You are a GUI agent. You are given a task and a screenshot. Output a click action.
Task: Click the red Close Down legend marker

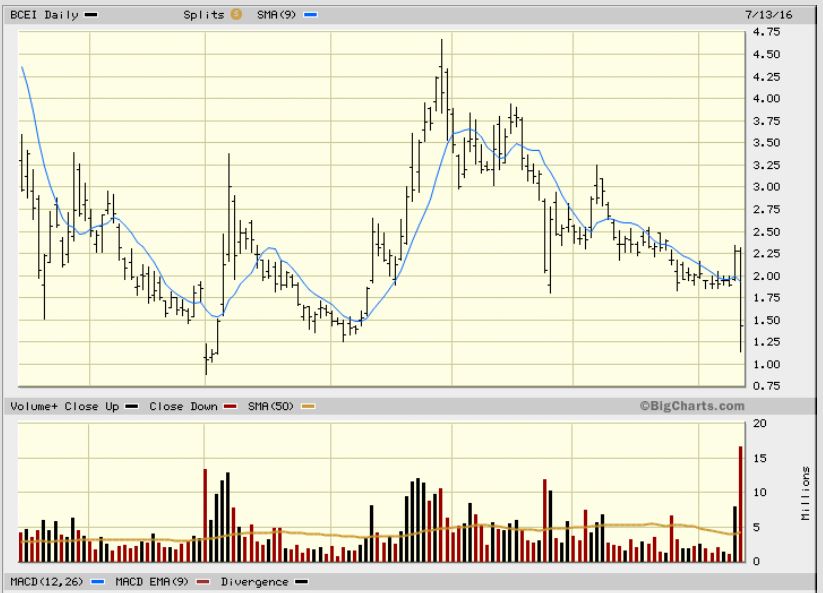click(x=229, y=407)
